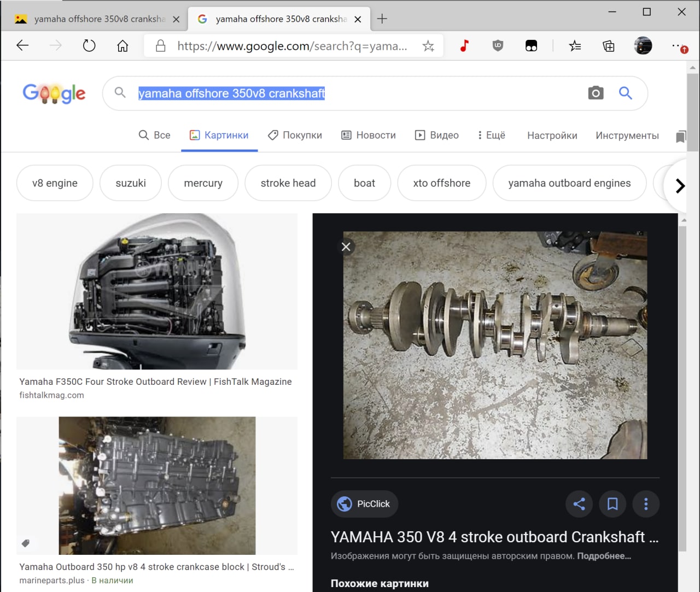The image size is (700, 592).
Task: Open the red music note extension
Action: (x=464, y=46)
